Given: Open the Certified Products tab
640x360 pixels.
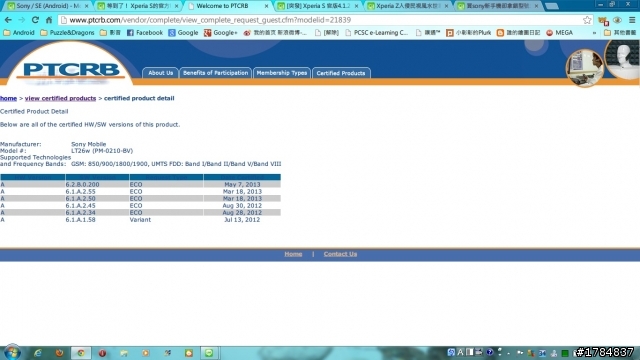Looking at the screenshot, I should 341,73.
